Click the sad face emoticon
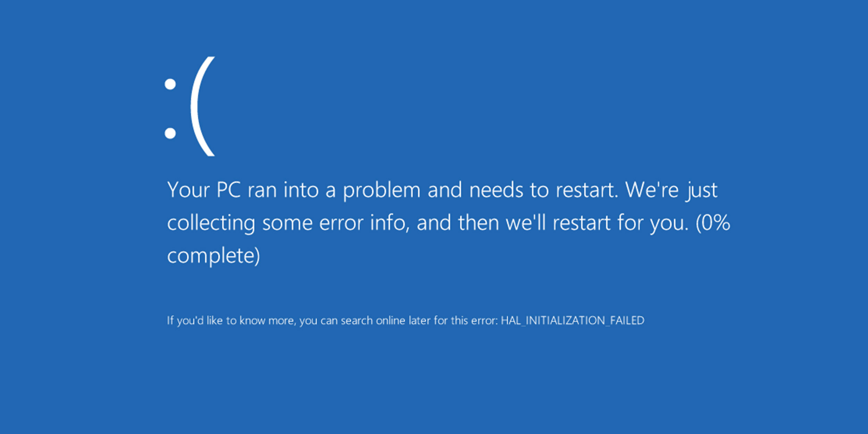This screenshot has height=434, width=868. coord(190,106)
